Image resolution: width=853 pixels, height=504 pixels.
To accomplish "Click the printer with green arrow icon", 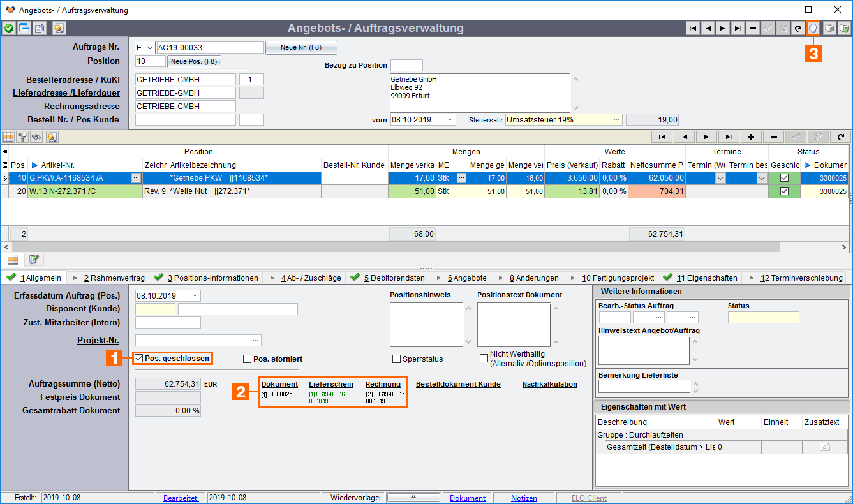I will (x=844, y=28).
